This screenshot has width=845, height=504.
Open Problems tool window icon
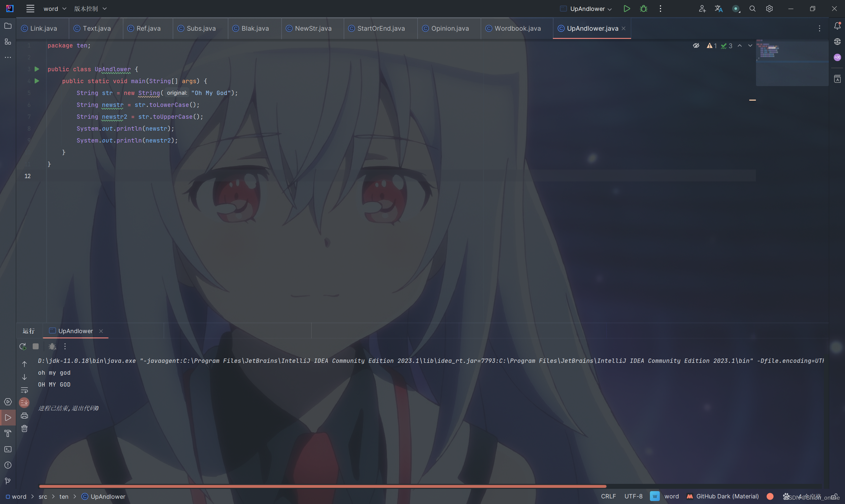8,465
